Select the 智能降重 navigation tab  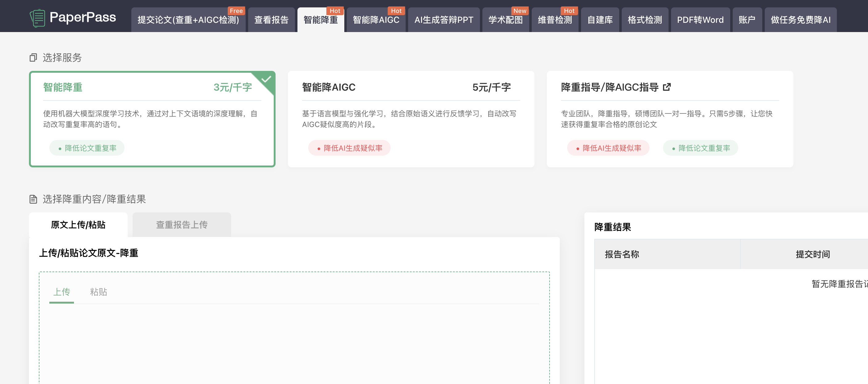point(321,20)
